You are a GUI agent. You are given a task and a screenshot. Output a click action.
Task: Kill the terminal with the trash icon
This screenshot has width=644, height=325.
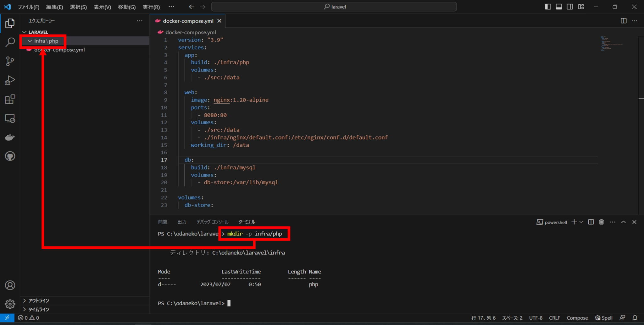(x=601, y=222)
